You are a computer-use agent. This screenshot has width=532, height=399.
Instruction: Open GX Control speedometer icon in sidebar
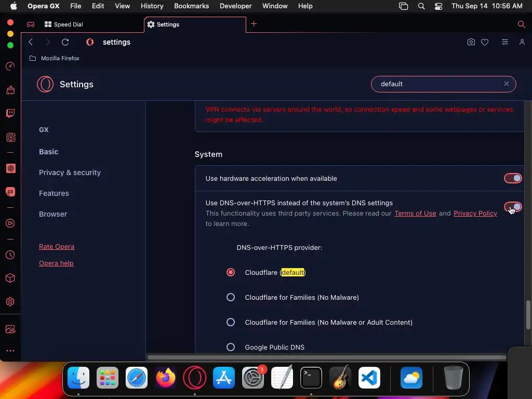pyautogui.click(x=10, y=66)
